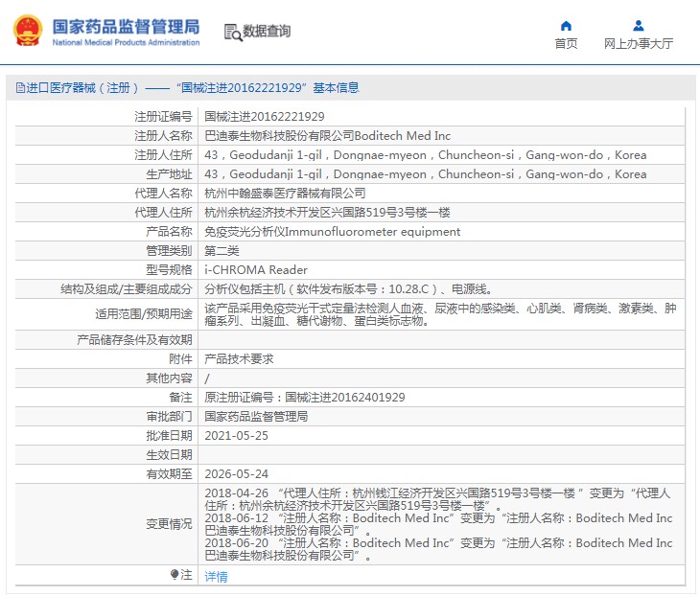Click 产品储存条件及有效期 field label
Viewport: 700px width, 596px height.
[x=134, y=340]
